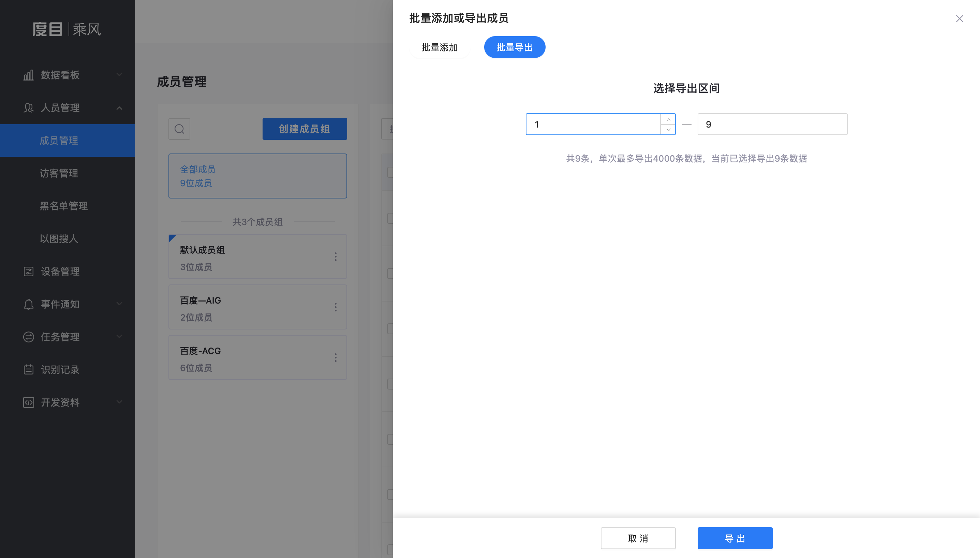The width and height of the screenshot is (980, 558).
Task: Open 以图搜人 in the sidebar
Action: coord(68,239)
